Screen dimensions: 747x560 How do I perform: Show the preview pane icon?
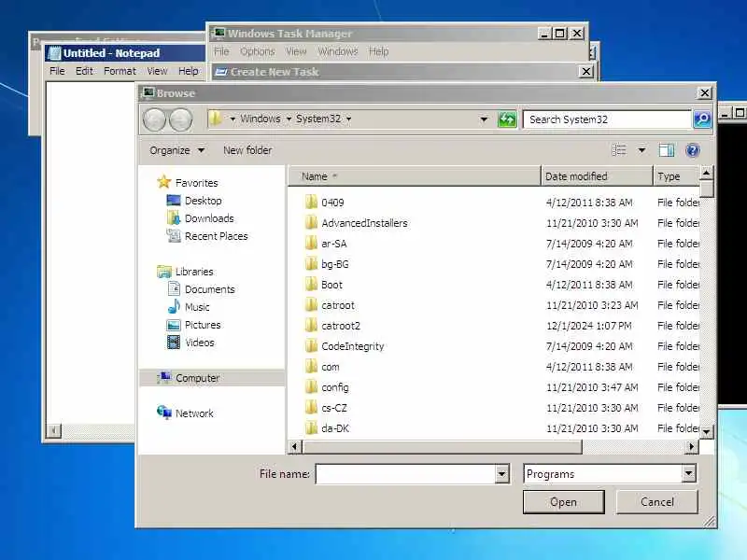coord(667,150)
